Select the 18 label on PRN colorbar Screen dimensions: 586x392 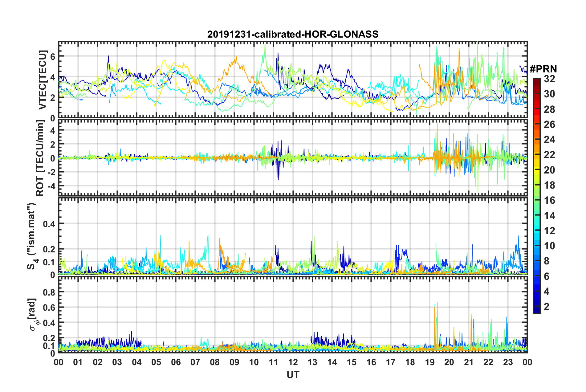pos(549,185)
